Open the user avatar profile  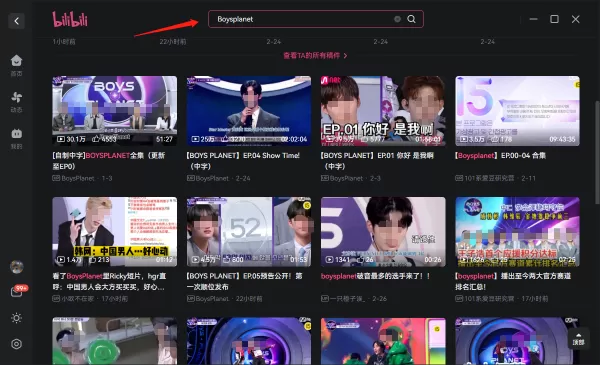[x=16, y=267]
